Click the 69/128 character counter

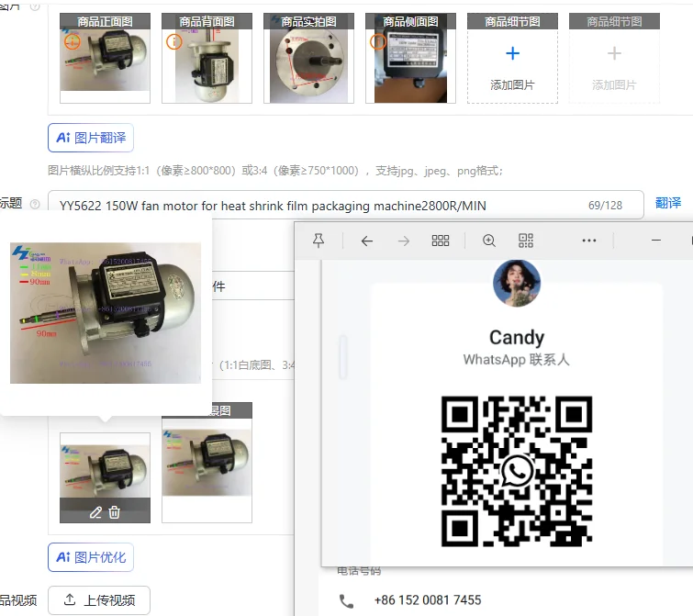[605, 206]
